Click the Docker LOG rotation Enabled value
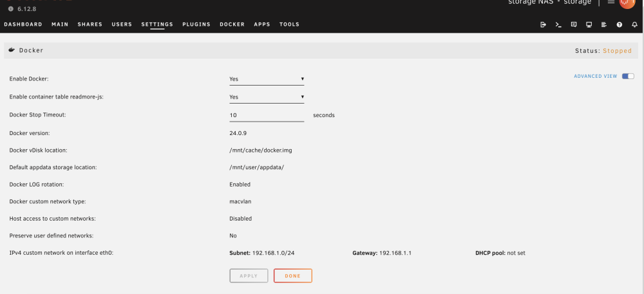This screenshot has width=644, height=294. [x=240, y=185]
